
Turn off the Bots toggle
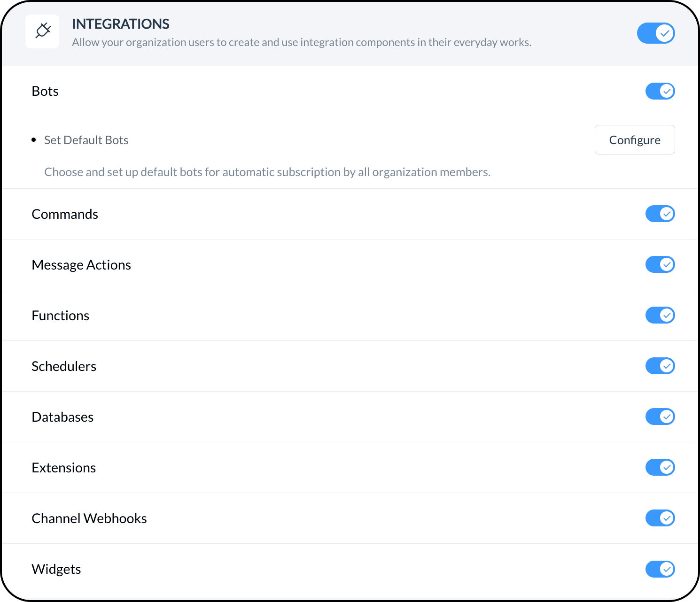coord(660,91)
